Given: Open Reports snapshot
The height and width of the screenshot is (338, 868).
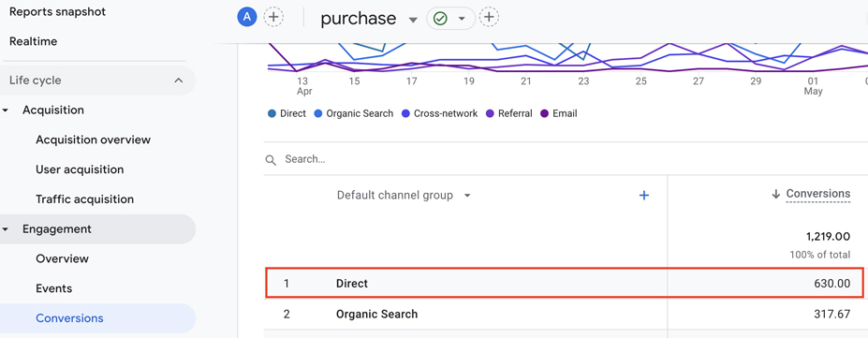Looking at the screenshot, I should click(57, 11).
